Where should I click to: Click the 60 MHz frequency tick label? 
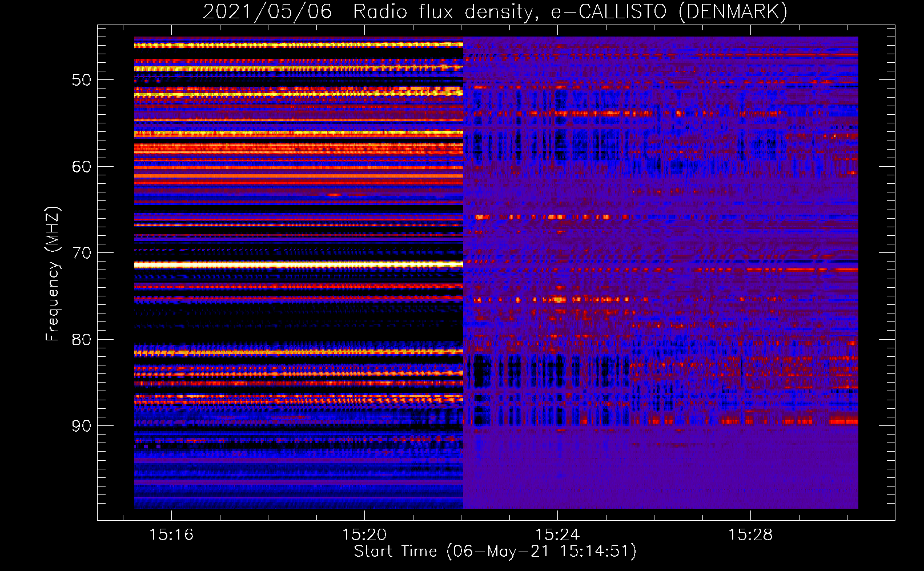click(x=82, y=167)
